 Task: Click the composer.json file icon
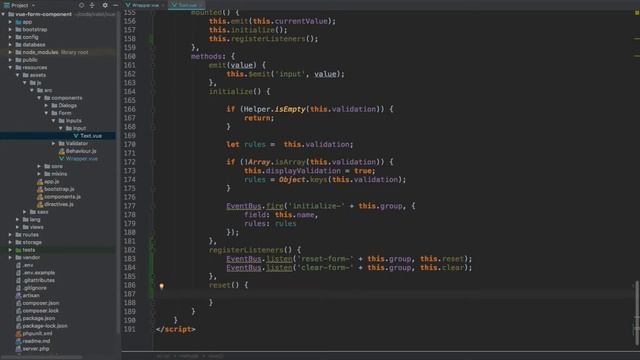(18, 303)
